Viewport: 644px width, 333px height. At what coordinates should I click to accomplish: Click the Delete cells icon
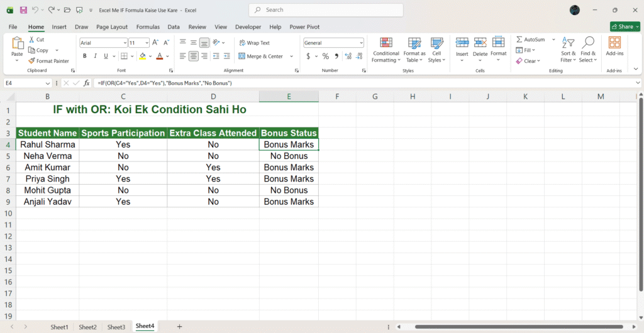point(480,43)
